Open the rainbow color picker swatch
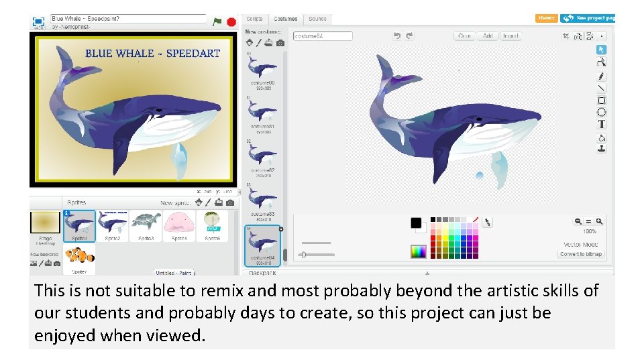 pyautogui.click(x=418, y=251)
